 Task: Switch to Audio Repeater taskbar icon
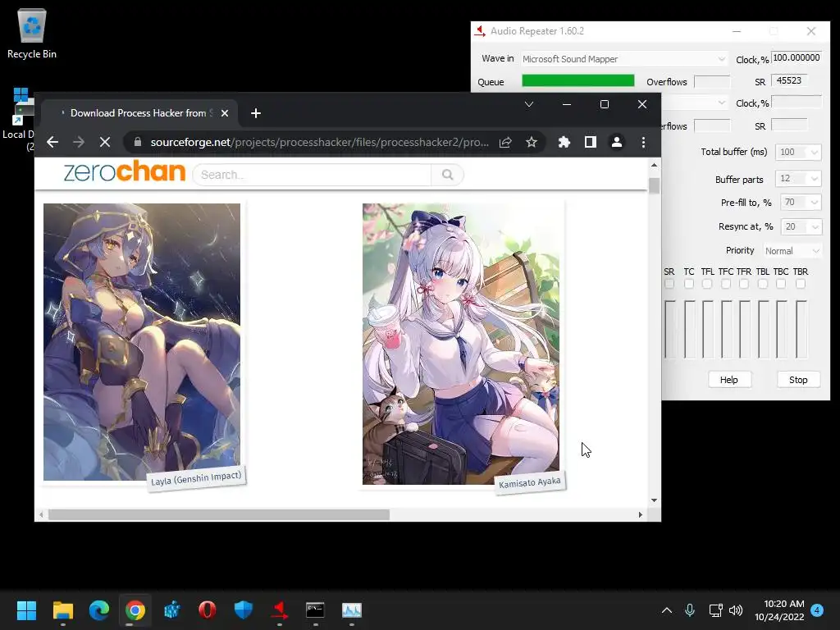(280, 610)
